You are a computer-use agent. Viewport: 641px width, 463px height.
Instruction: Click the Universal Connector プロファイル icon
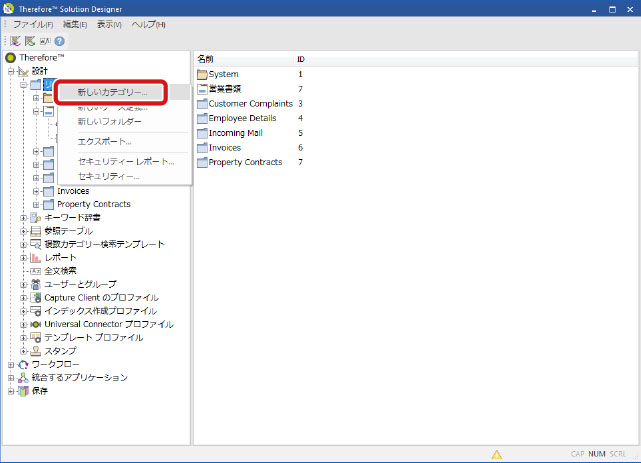pyautogui.click(x=36, y=324)
